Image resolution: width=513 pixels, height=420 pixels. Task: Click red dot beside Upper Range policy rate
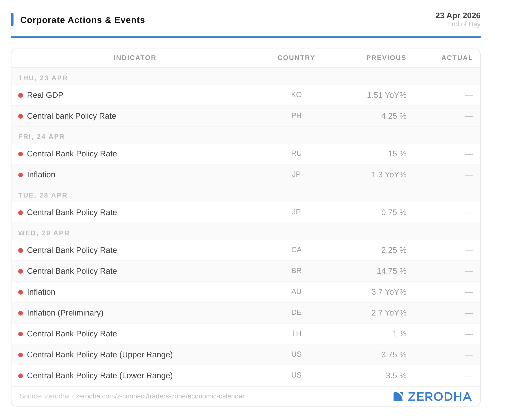[x=21, y=355]
